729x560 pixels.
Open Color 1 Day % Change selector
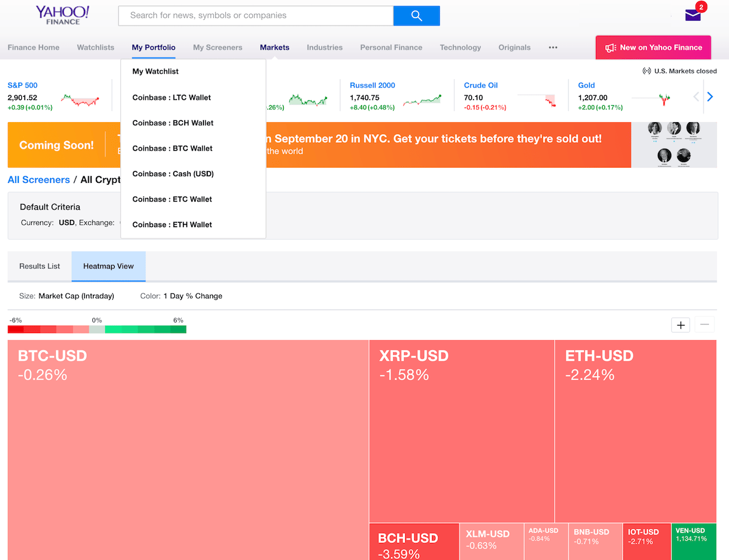pos(181,296)
